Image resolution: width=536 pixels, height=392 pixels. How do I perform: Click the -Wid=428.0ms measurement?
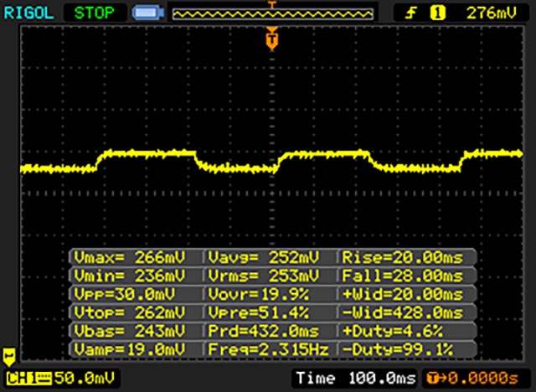tap(404, 312)
